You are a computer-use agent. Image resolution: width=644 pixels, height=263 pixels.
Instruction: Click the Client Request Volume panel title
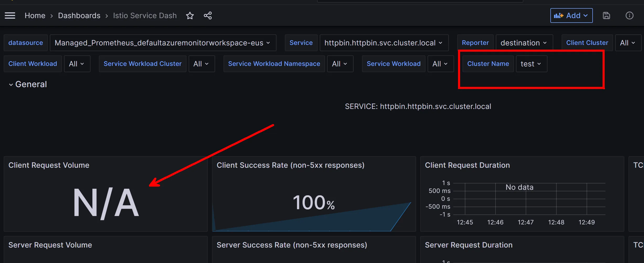click(x=49, y=165)
